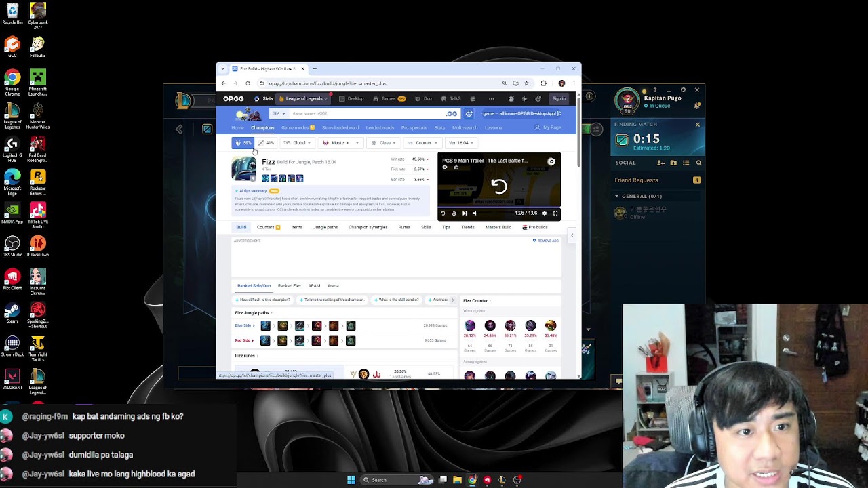Select the ARAM tab
Image resolution: width=868 pixels, height=488 pixels.
pyautogui.click(x=314, y=286)
